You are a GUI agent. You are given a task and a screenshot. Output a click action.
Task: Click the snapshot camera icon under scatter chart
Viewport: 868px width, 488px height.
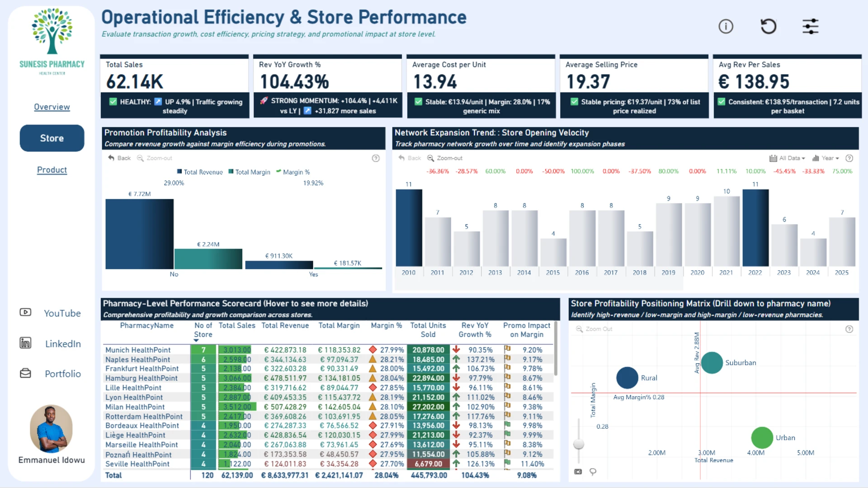pyautogui.click(x=578, y=472)
